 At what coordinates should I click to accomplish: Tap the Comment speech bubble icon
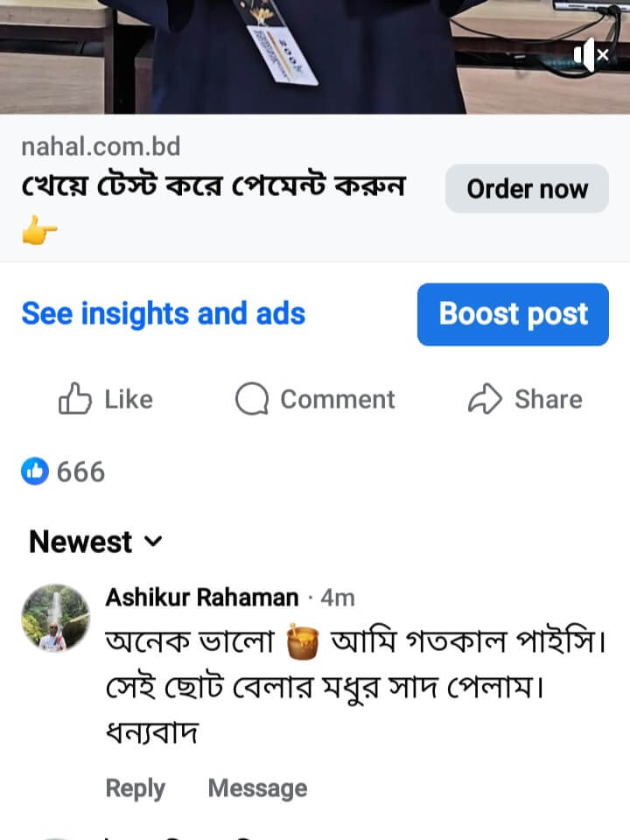click(x=252, y=400)
